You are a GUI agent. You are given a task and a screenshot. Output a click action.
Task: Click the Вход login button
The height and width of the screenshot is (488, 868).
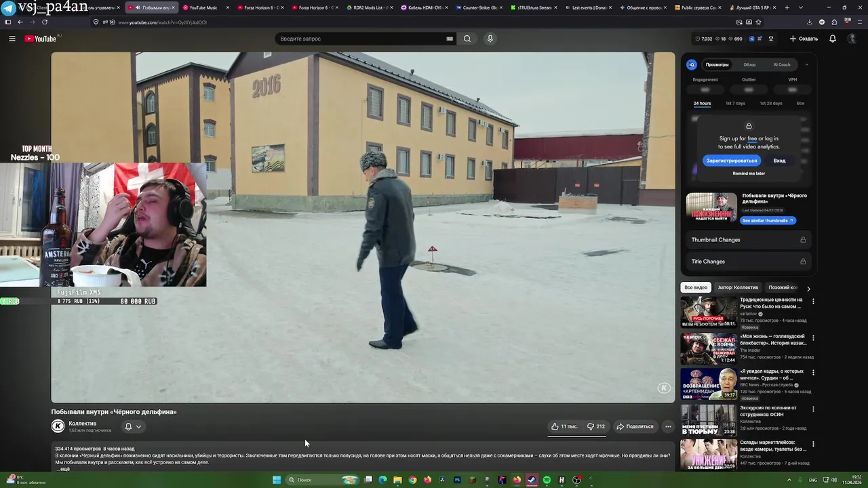779,161
